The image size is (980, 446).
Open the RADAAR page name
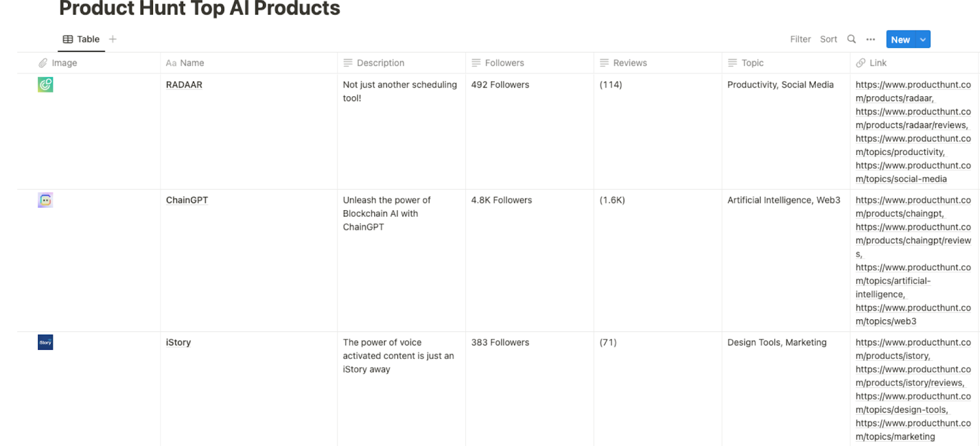point(184,85)
